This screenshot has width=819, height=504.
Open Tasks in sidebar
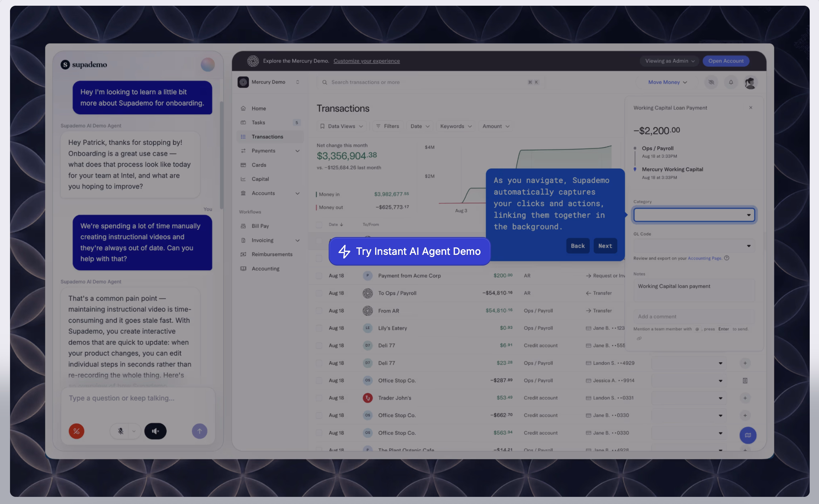270,123
